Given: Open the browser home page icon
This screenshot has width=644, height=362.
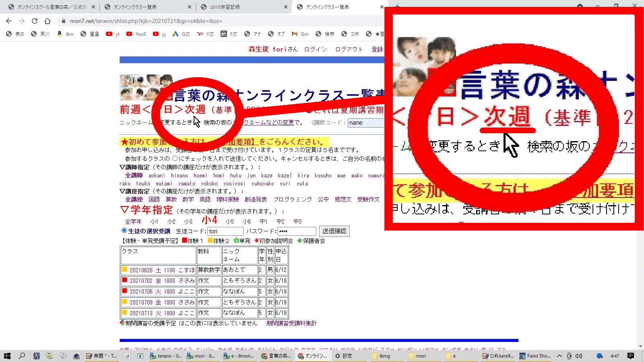Looking at the screenshot, I should 47,21.
